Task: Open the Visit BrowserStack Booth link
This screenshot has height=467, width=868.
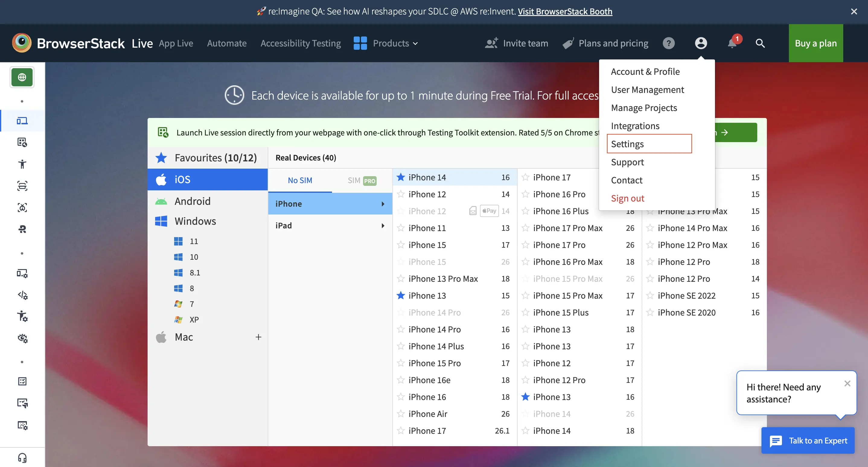Action: click(565, 11)
